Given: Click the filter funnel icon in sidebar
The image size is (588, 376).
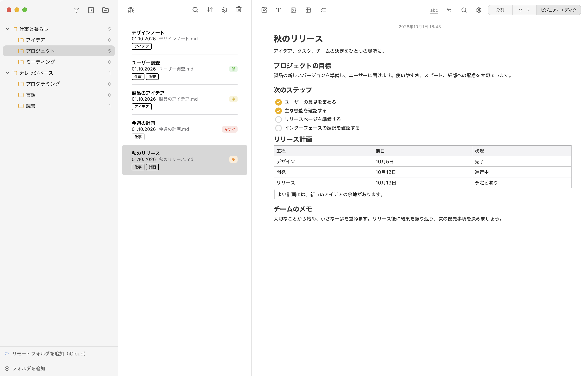Looking at the screenshot, I should [76, 10].
